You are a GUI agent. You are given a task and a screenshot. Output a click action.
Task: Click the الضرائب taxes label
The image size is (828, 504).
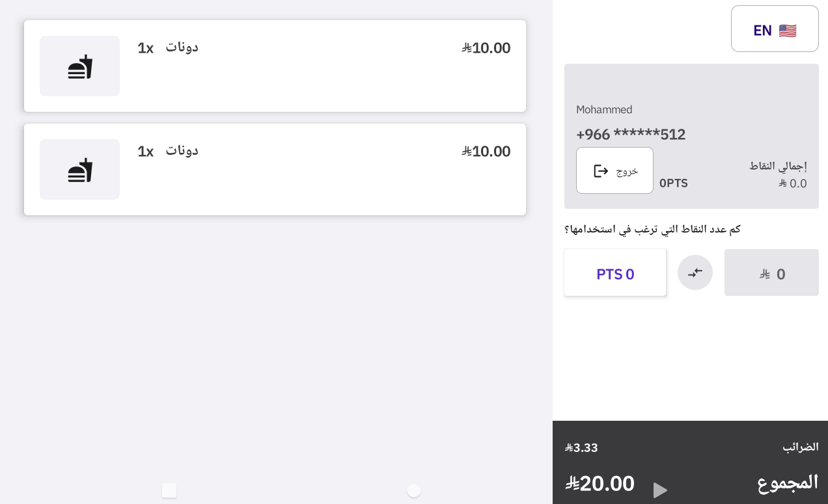(800, 447)
